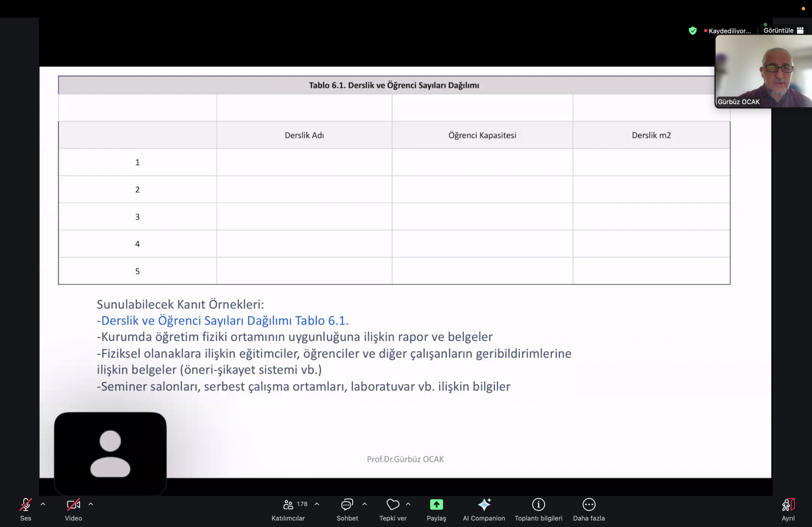Expand chevron next to participants count
This screenshot has width=812, height=527.
(317, 504)
